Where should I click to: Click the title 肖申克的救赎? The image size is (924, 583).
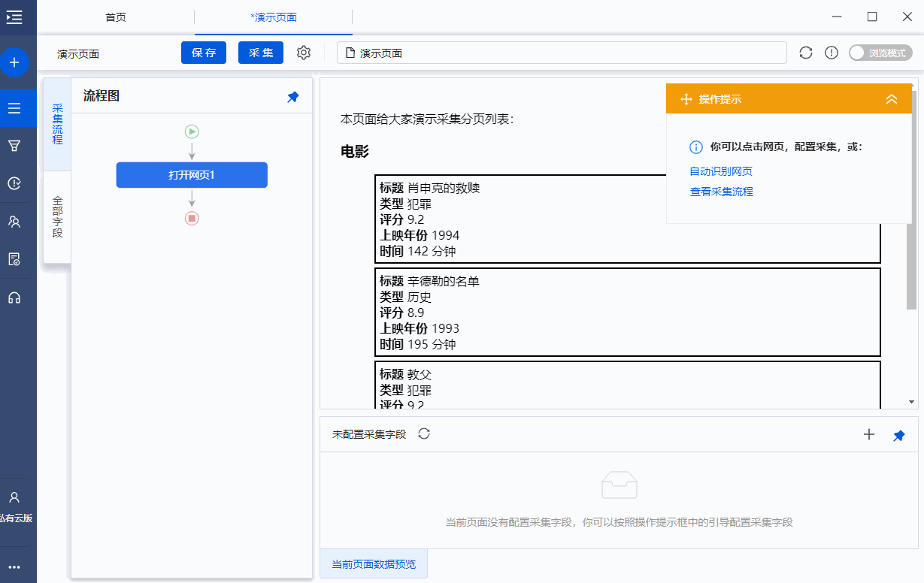tap(444, 188)
